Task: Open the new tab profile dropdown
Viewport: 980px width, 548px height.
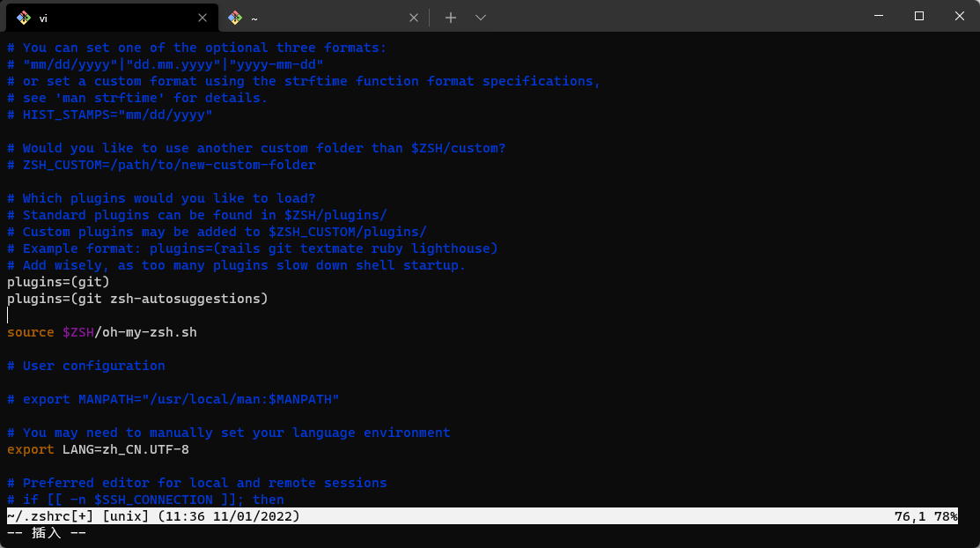Action: pos(480,18)
